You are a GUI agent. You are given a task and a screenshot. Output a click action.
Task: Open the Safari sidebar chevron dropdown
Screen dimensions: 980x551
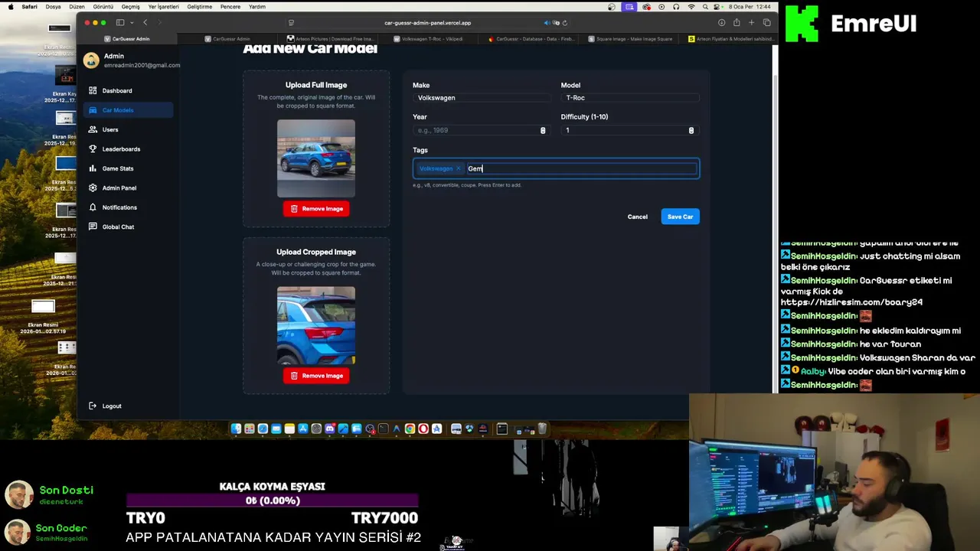click(132, 23)
